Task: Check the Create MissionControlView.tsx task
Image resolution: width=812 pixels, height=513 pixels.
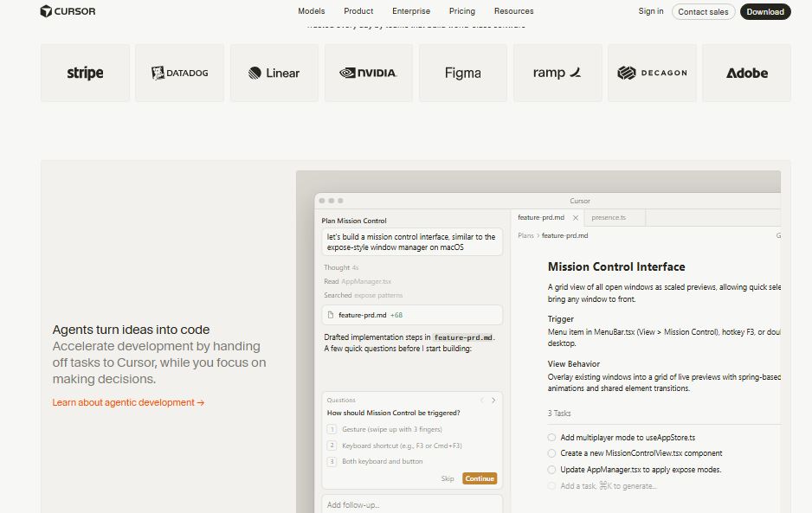Action: 551,453
